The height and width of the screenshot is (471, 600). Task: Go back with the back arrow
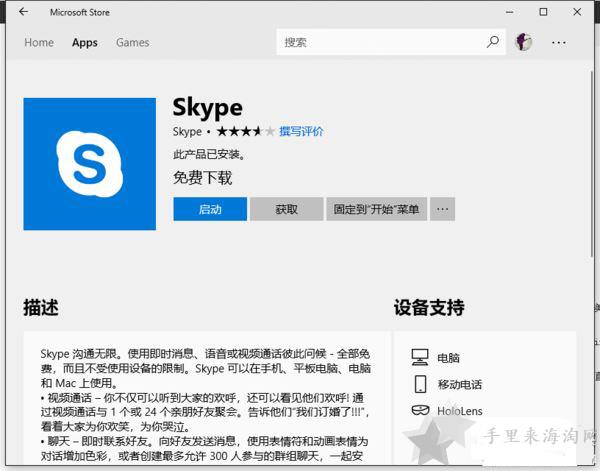24,11
